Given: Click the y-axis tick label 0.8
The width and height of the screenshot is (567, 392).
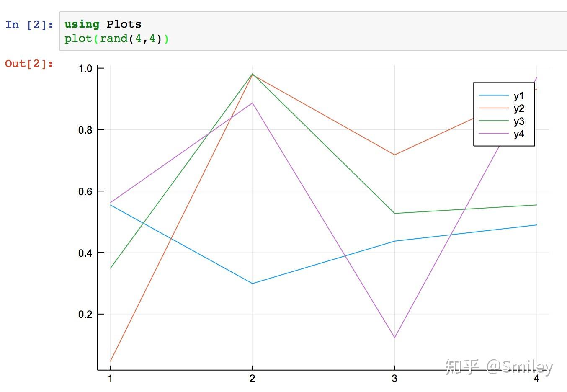Looking at the screenshot, I should (x=85, y=130).
